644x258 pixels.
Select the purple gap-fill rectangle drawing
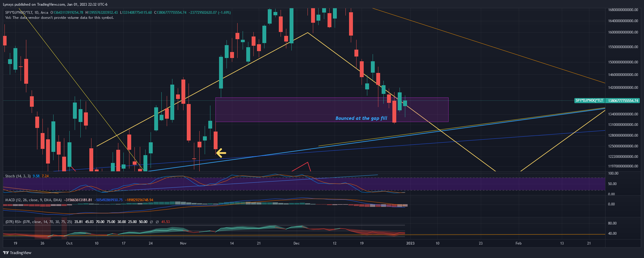[332, 110]
